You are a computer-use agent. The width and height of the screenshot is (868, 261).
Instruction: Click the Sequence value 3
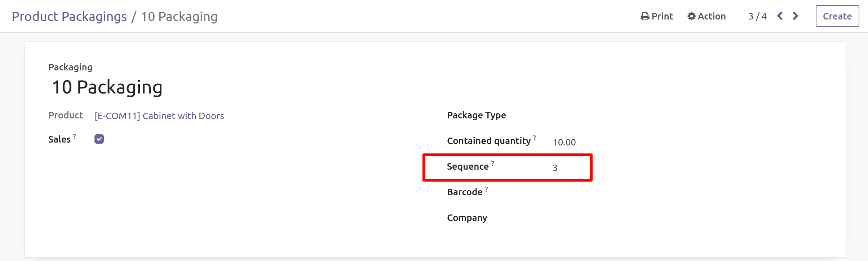[x=555, y=168]
